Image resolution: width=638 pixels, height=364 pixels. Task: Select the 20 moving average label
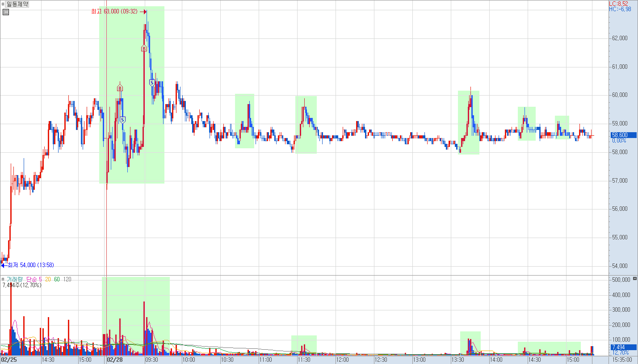[48, 279]
